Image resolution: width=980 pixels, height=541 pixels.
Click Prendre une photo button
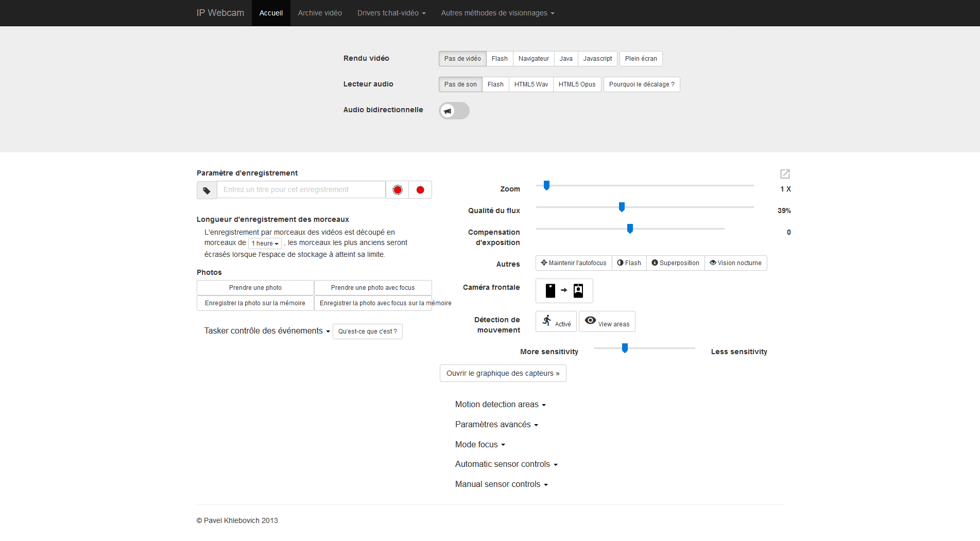click(255, 287)
